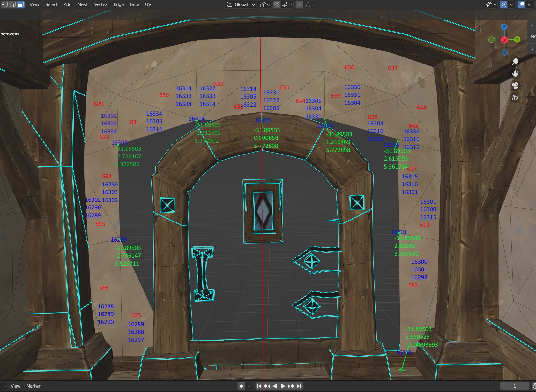The width and height of the screenshot is (536, 392).
Task: Jump to the next keyframe
Action: (x=291, y=386)
